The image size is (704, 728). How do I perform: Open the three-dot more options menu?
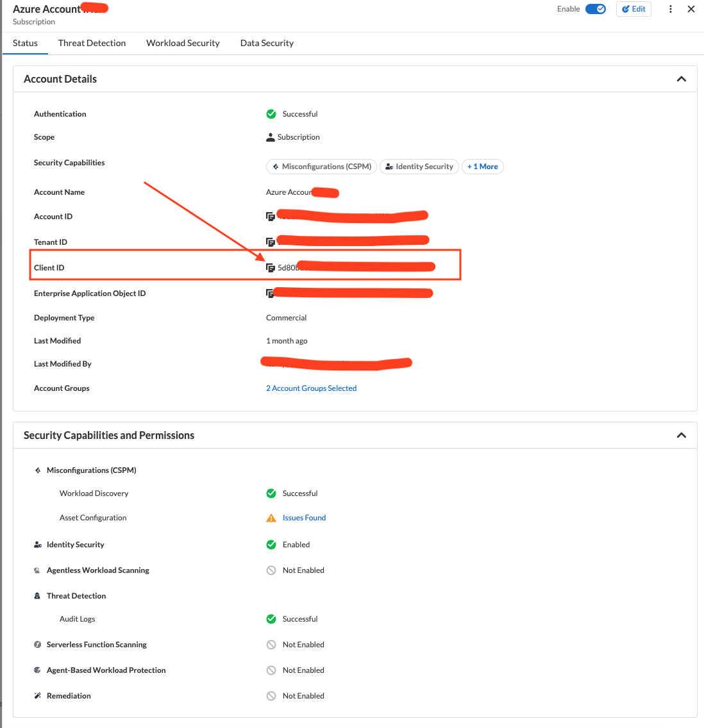coord(671,9)
